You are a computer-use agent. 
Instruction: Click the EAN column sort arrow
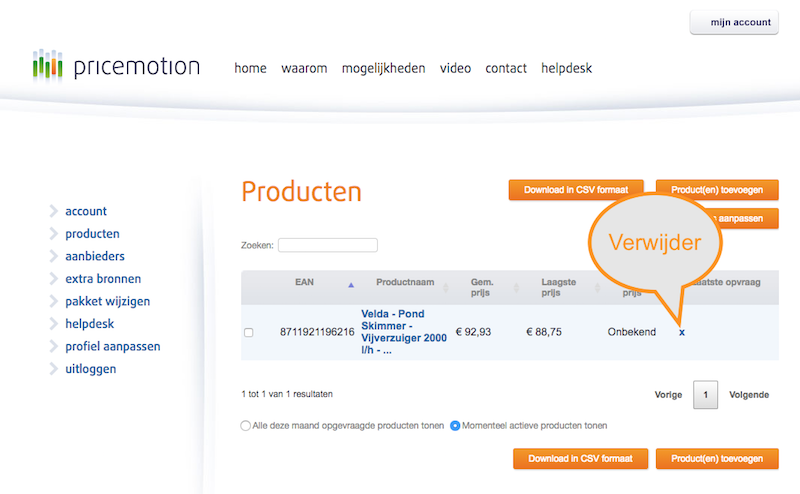(x=351, y=285)
